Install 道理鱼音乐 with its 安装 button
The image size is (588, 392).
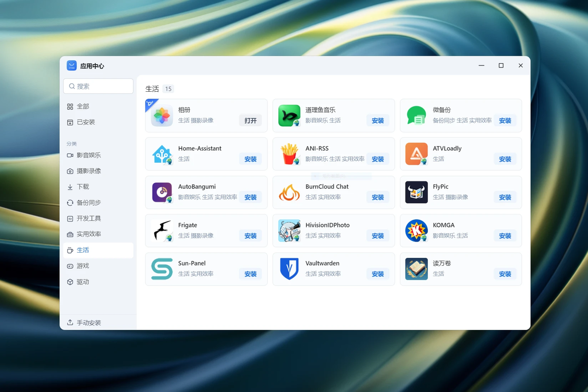pos(378,120)
